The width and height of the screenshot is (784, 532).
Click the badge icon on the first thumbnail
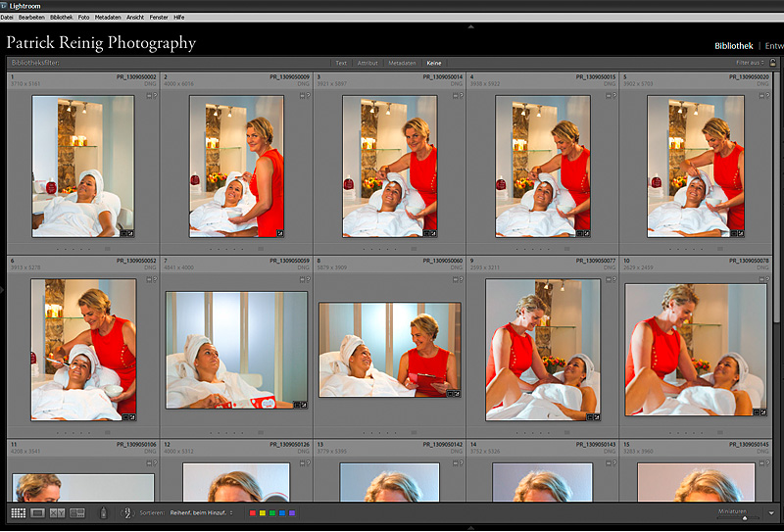coord(126,232)
